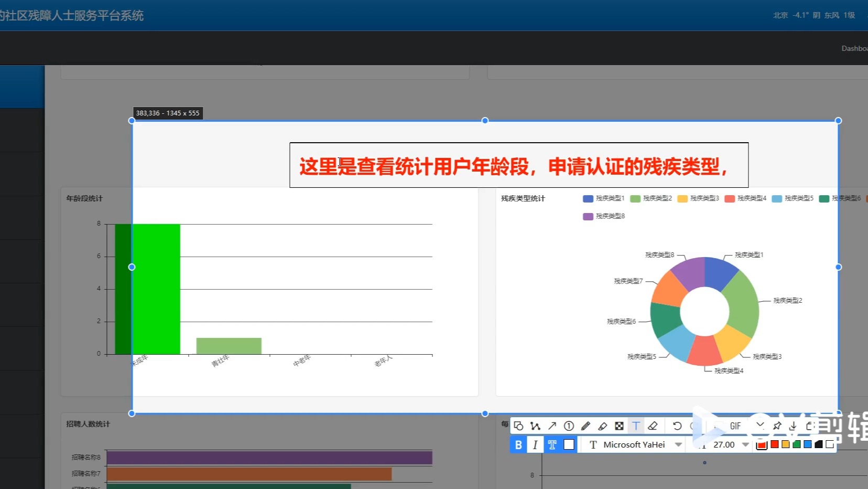
Task: Toggle 残疾类型4 legend item
Action: click(x=745, y=198)
